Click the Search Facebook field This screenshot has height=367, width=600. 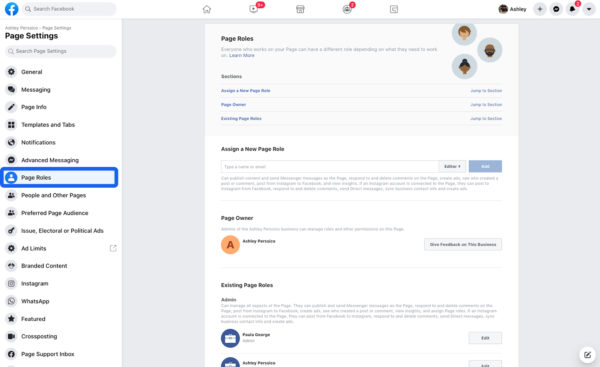pos(69,9)
